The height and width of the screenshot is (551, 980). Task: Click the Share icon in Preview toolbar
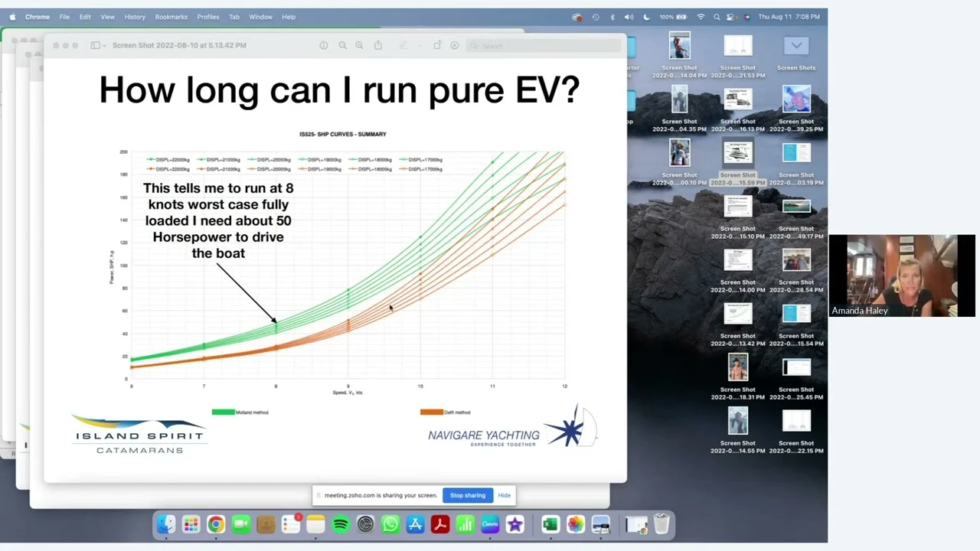(378, 46)
